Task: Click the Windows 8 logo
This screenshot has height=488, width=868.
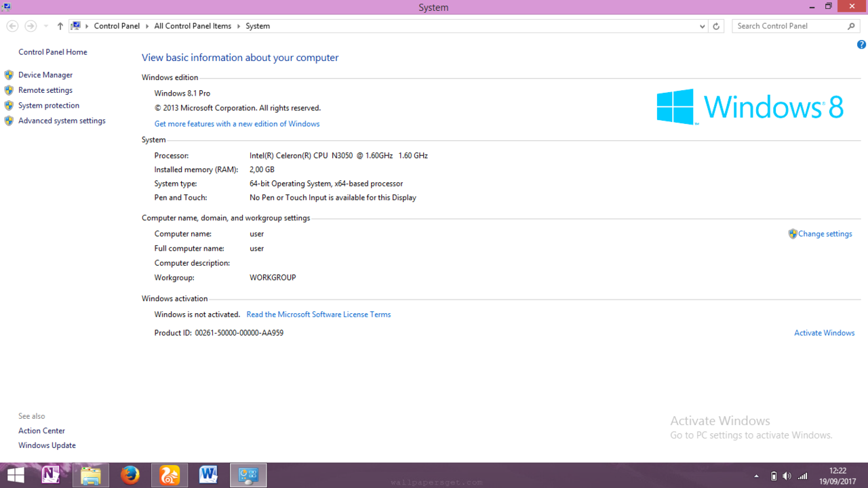Action: pos(750,107)
